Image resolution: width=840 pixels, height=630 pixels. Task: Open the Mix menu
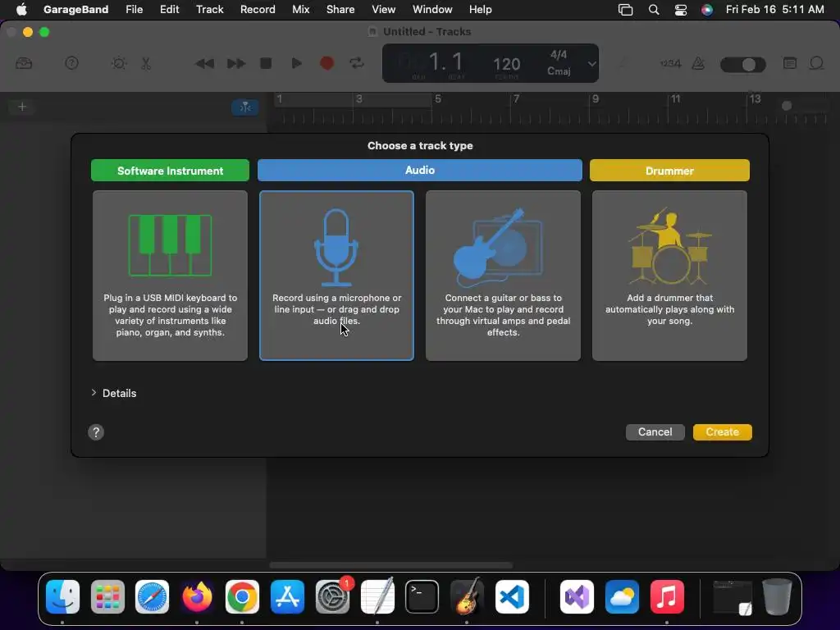click(300, 10)
